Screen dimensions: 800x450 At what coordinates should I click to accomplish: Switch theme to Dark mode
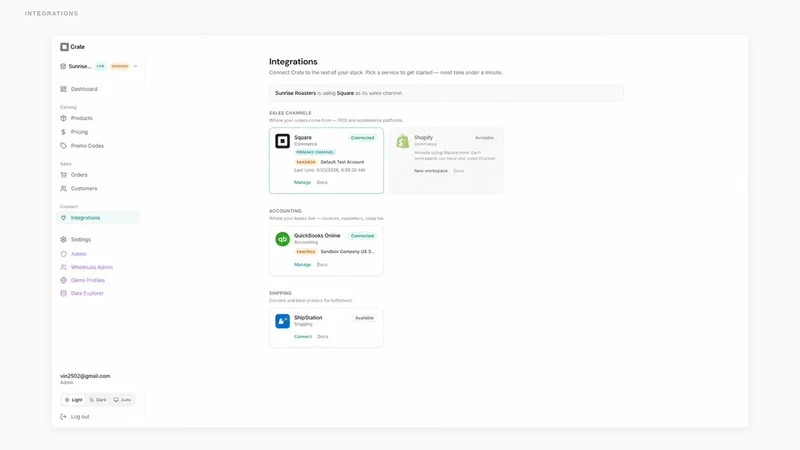98,400
